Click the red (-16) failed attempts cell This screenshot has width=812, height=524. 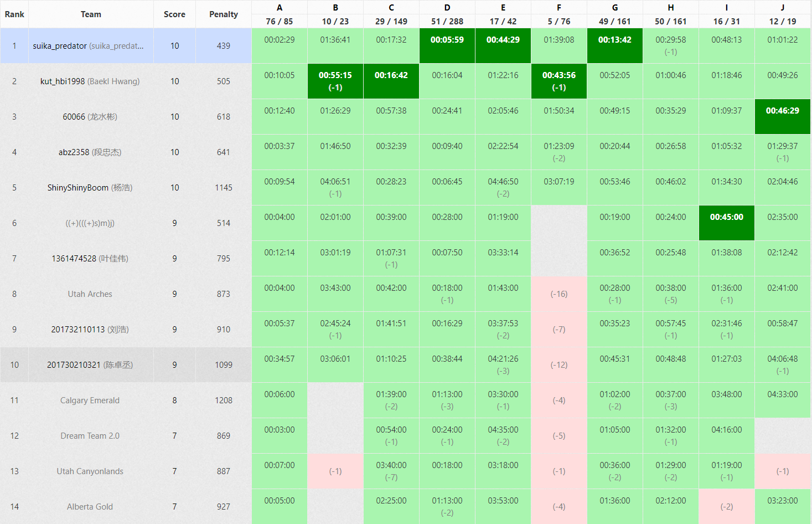(x=559, y=294)
